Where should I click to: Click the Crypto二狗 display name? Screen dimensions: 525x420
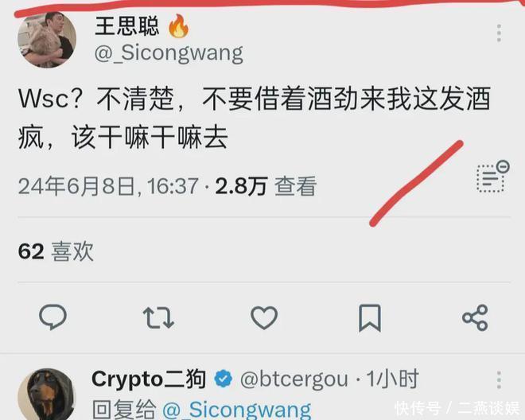click(149, 379)
